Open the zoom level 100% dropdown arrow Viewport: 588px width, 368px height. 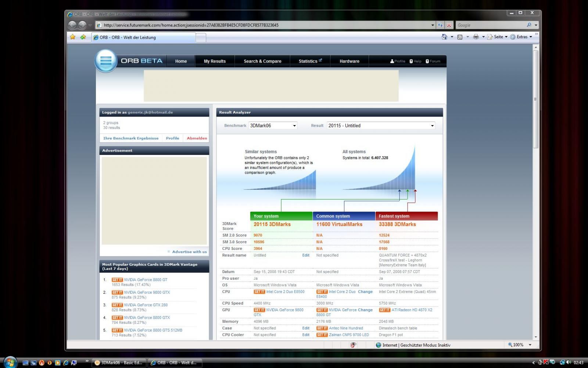click(530, 345)
